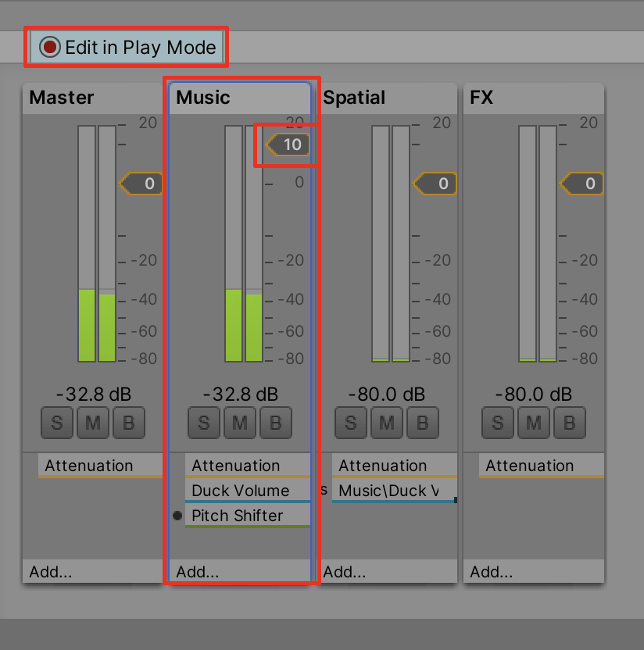
Task: Select Music\Duck Volume send on Spatial
Action: (395, 491)
